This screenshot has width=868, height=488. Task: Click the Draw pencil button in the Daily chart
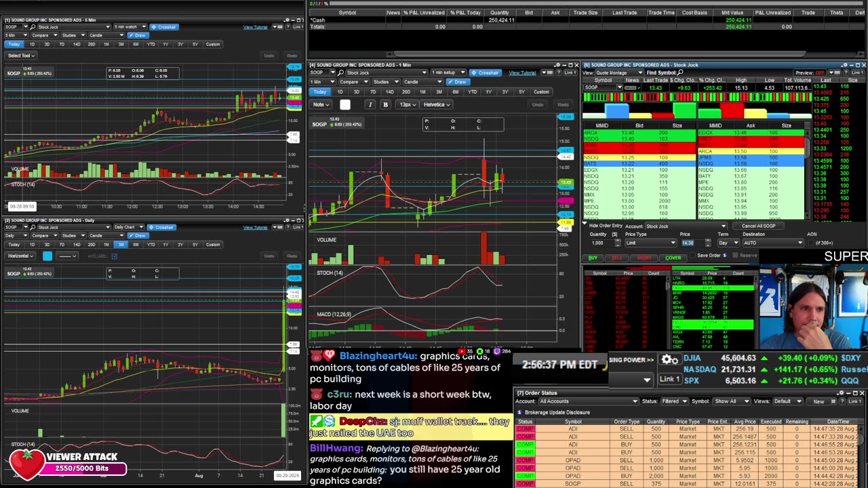(x=138, y=236)
